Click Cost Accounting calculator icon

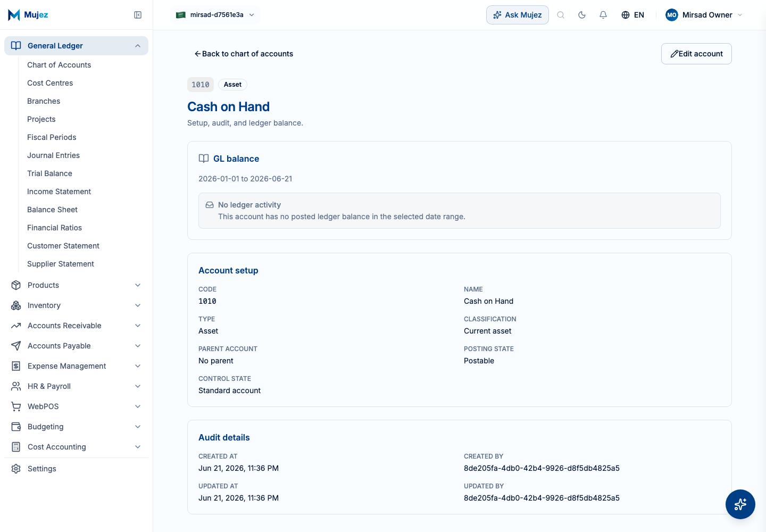tap(16, 447)
